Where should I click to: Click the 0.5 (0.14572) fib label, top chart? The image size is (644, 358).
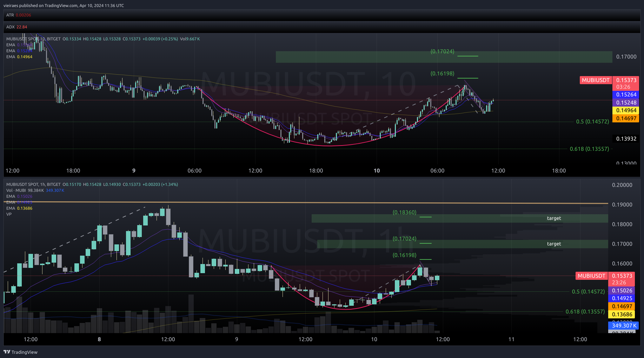[x=592, y=122]
